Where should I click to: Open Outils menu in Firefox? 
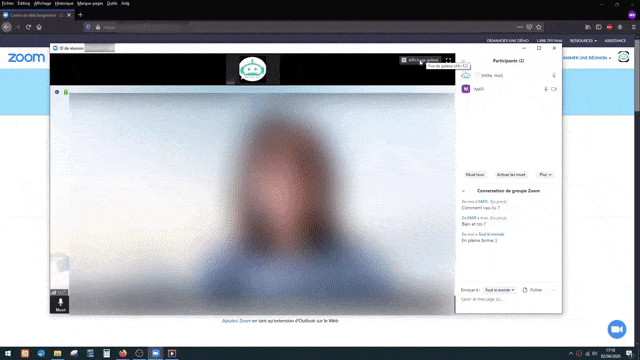click(112, 3)
